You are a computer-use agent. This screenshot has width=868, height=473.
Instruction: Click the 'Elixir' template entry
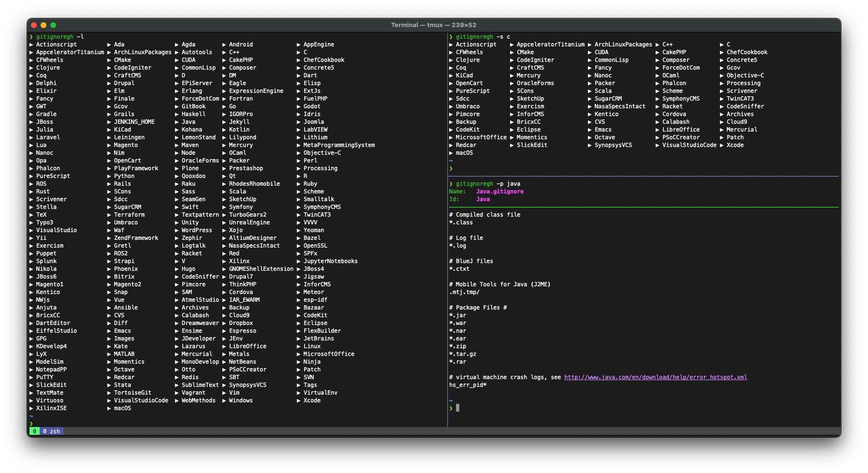click(46, 91)
